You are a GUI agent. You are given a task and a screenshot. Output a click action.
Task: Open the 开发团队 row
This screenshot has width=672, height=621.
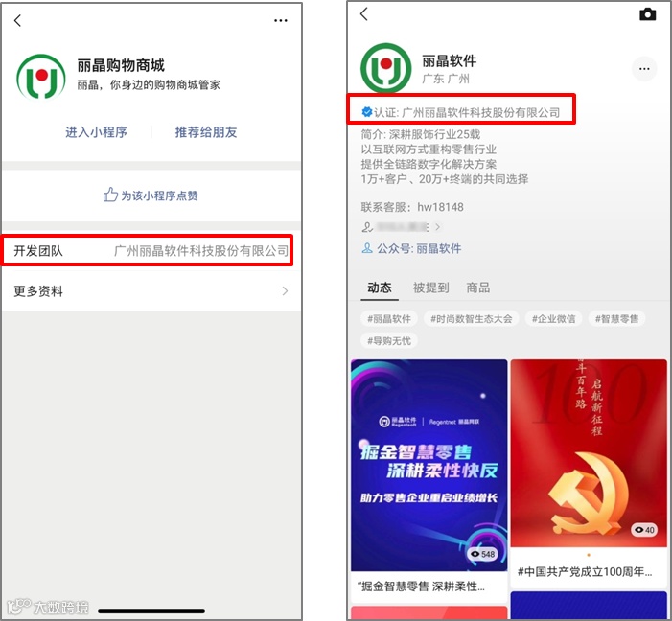point(151,251)
